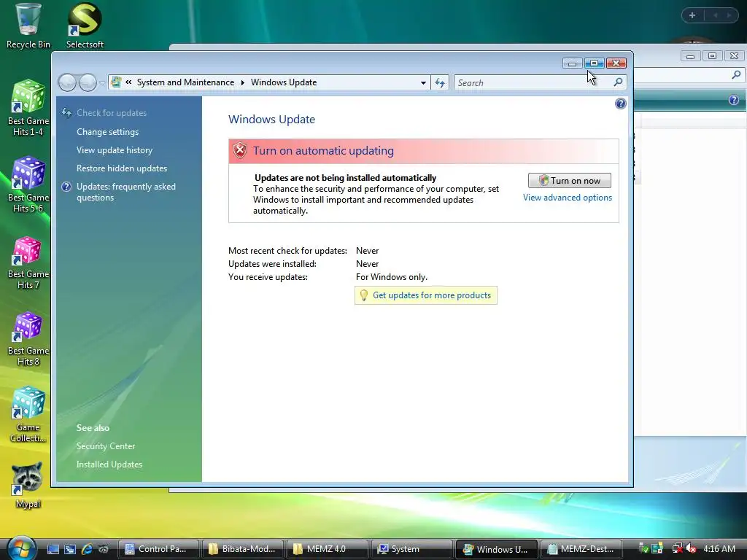Open Updates: frequently asked questions
The image size is (747, 560).
tap(125, 192)
